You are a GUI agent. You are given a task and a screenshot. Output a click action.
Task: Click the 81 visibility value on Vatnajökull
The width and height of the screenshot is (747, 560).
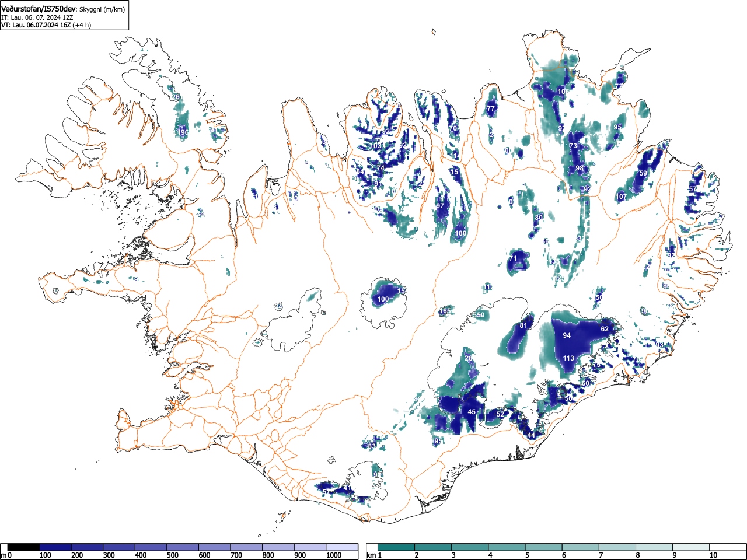pyautogui.click(x=523, y=325)
